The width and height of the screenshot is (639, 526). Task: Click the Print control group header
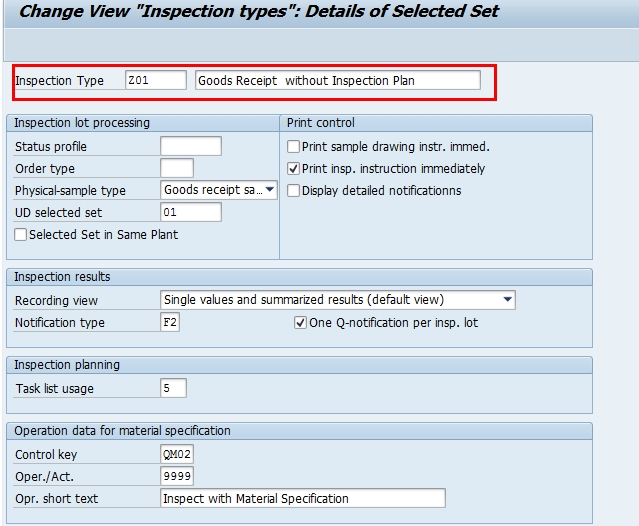[436, 123]
